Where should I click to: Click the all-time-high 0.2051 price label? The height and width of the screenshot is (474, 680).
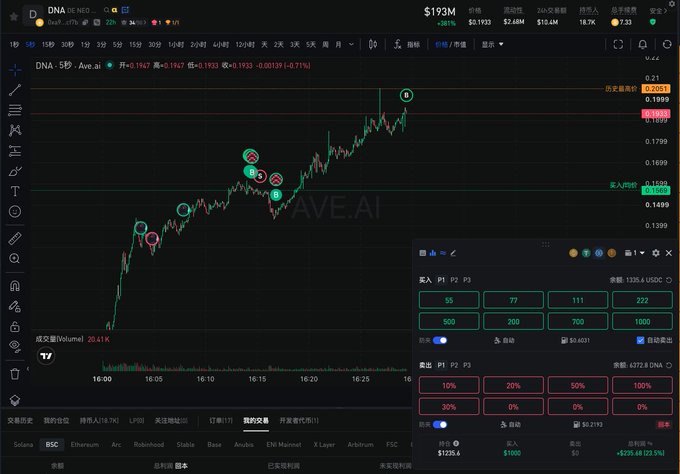pos(656,88)
